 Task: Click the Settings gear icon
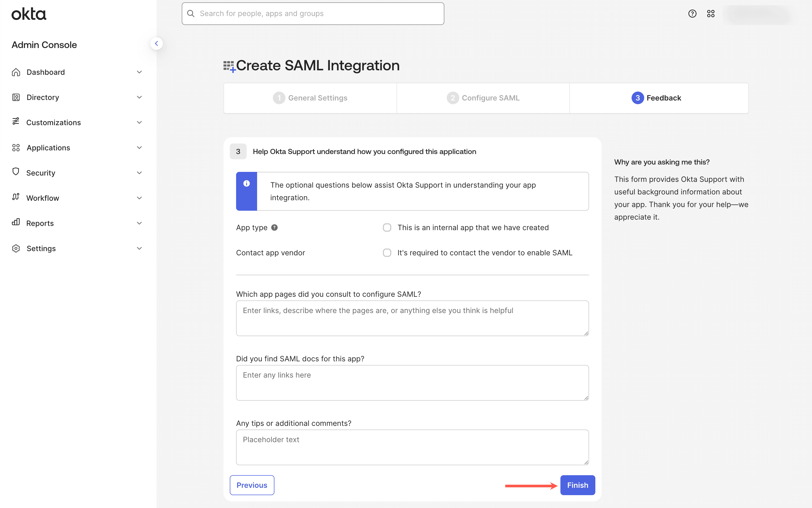(x=16, y=248)
